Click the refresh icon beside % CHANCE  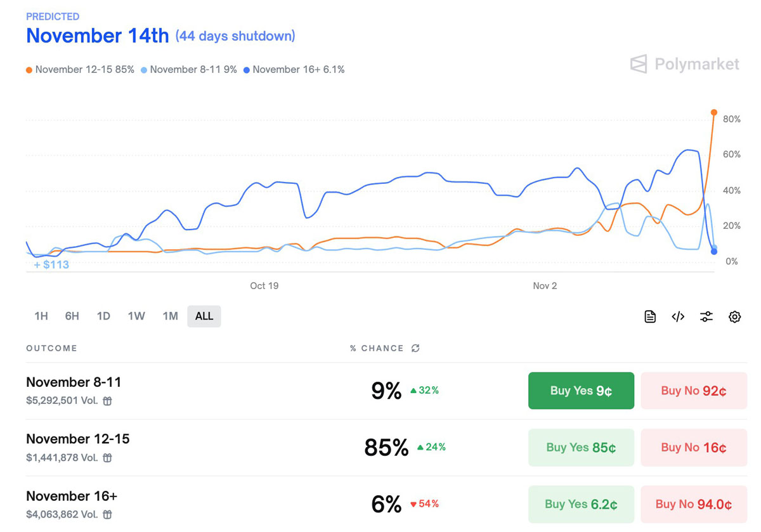415,348
